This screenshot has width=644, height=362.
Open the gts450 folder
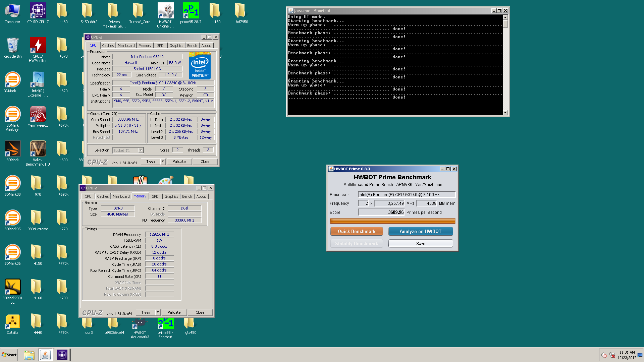pyautogui.click(x=191, y=327)
